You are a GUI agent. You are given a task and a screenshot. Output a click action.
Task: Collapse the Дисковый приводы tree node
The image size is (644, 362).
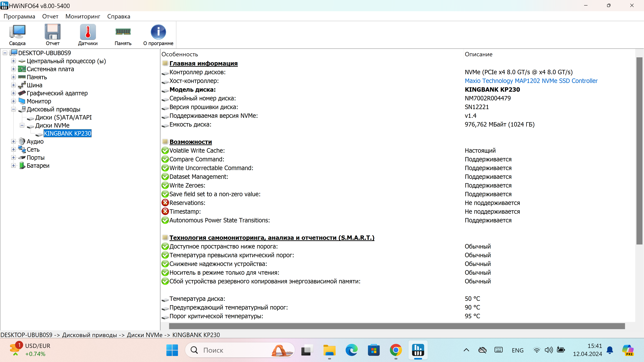coord(13,109)
